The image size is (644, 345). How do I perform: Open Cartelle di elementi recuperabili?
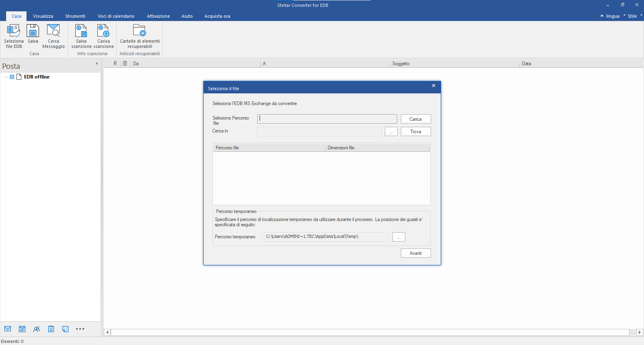[x=140, y=36]
